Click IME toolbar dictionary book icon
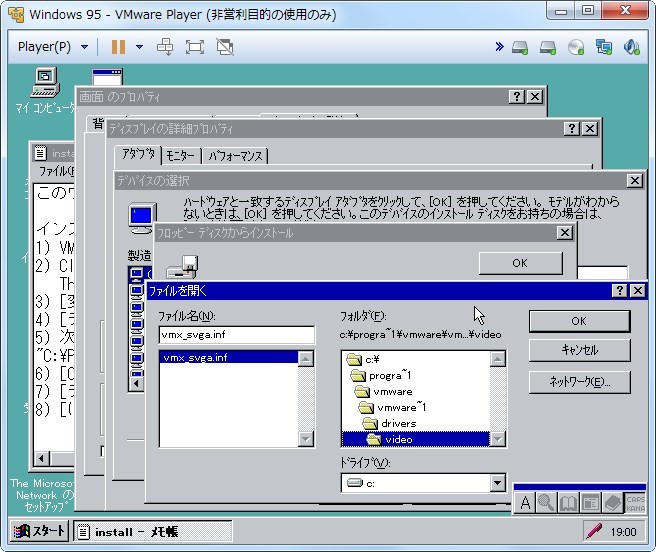Viewport: 656px width, 552px height. point(568,503)
